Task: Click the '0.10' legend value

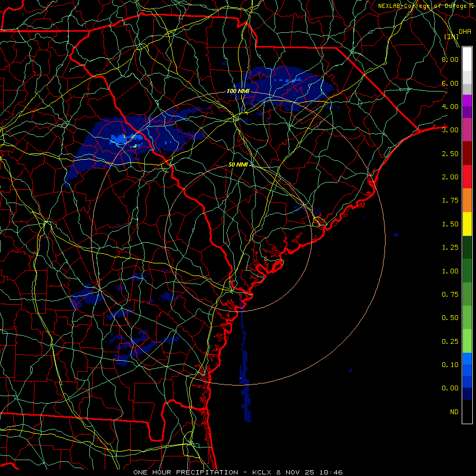Action: pos(450,365)
